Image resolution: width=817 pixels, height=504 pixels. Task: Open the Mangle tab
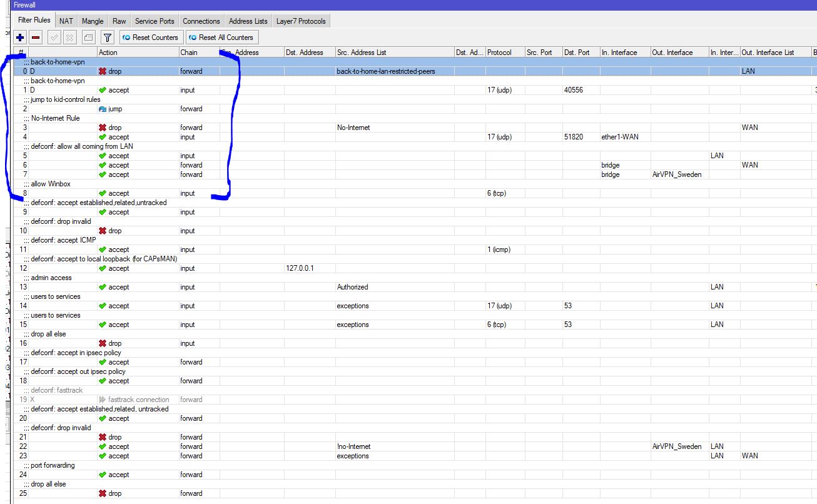(93, 21)
